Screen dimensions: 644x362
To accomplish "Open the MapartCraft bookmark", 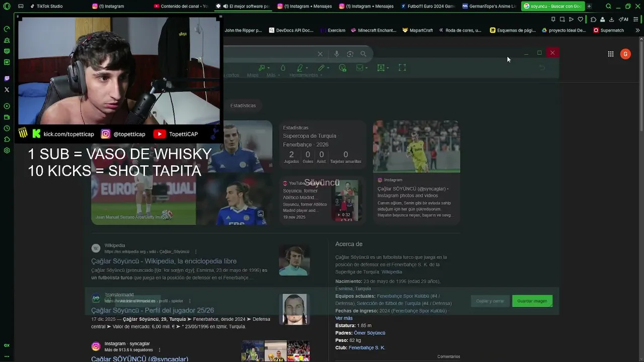I will [418, 30].
